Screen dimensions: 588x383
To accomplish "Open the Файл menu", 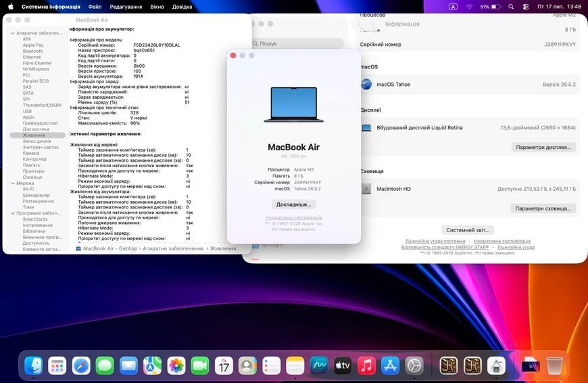I will 95,6.
